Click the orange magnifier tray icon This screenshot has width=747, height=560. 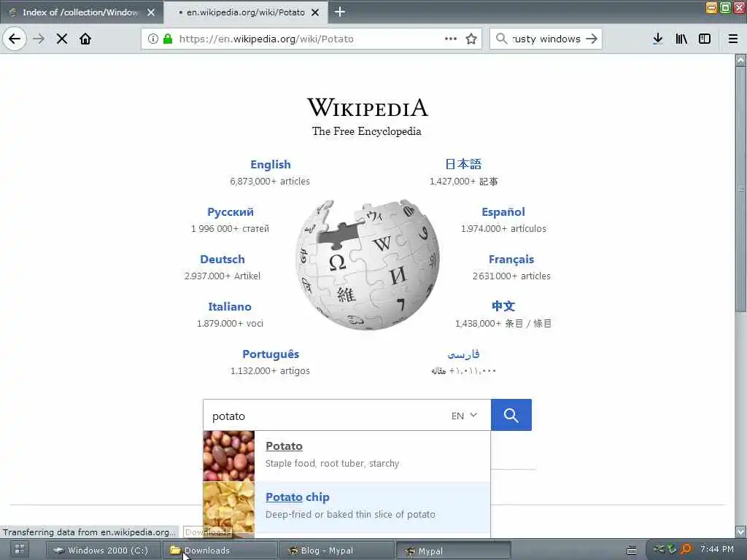(x=686, y=550)
